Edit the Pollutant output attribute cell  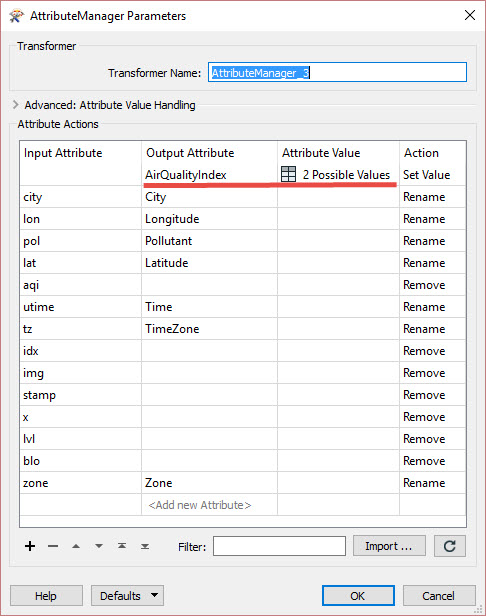coord(209,240)
